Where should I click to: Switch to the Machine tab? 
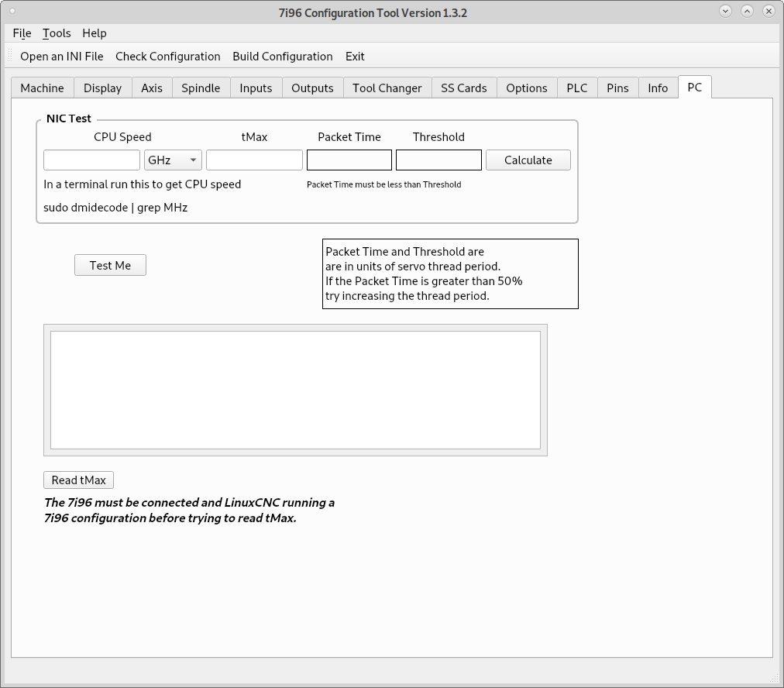point(43,88)
